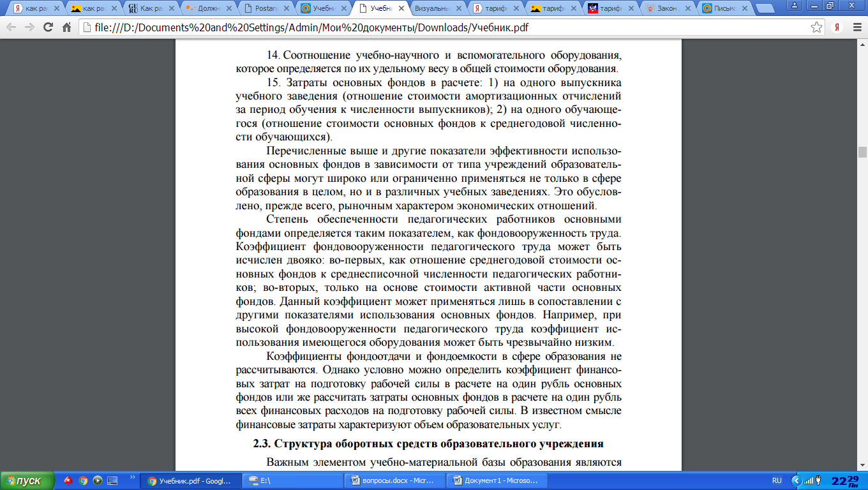Image resolution: width=868 pixels, height=490 pixels.
Task: Launch PokerStars from the quick launch bar
Action: [x=68, y=480]
